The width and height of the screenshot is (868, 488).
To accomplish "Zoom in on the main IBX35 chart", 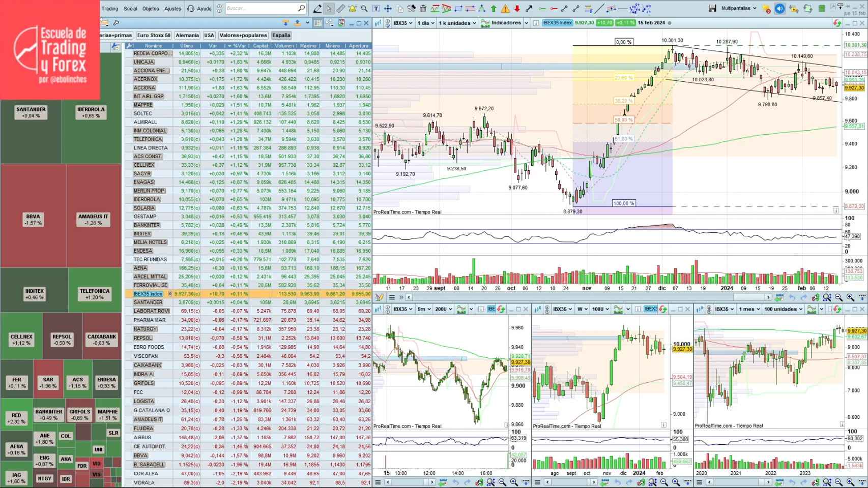I will click(850, 297).
